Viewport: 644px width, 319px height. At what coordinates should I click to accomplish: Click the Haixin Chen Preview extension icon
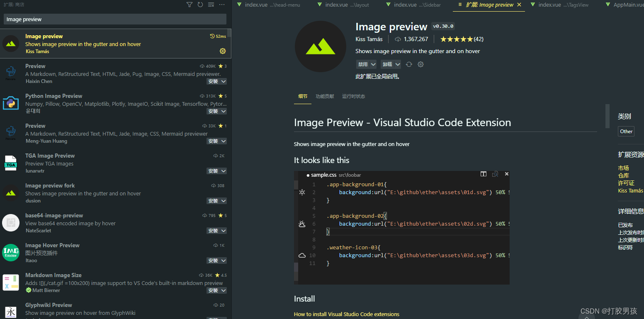coord(11,73)
